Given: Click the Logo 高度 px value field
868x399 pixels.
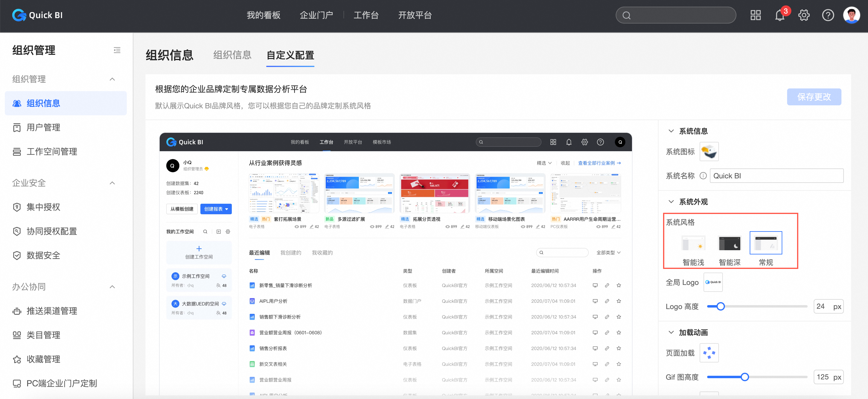Looking at the screenshot, I should click(x=828, y=306).
